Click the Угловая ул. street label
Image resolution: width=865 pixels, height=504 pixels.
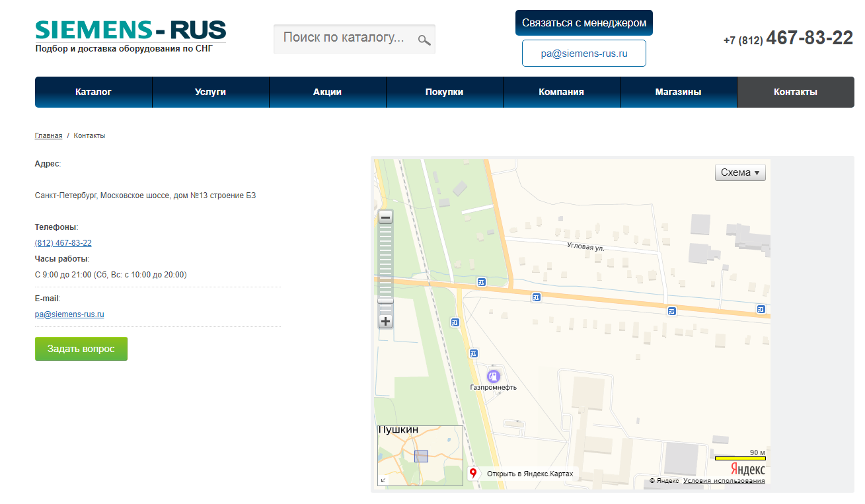pyautogui.click(x=585, y=247)
